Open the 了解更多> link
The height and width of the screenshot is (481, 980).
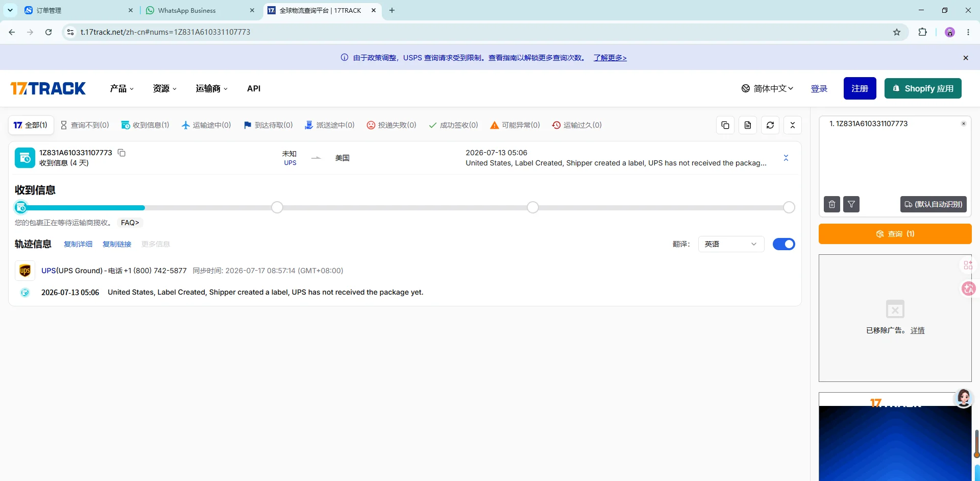(x=610, y=58)
